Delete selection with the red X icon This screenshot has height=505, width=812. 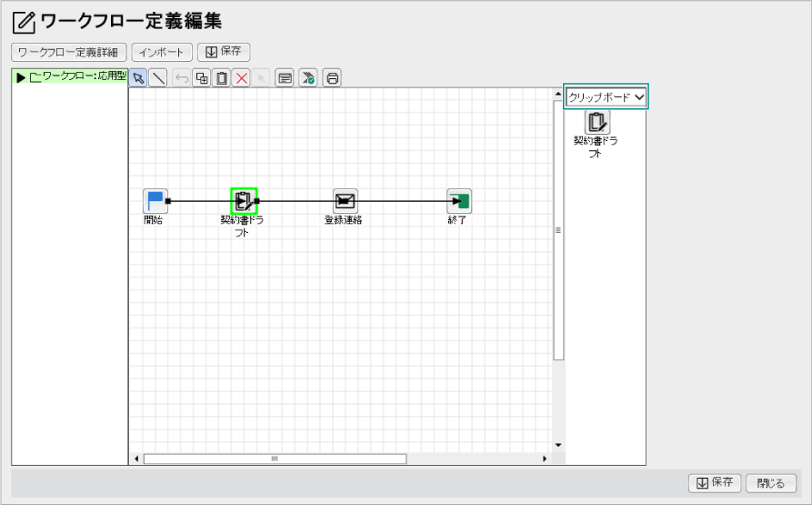(241, 78)
